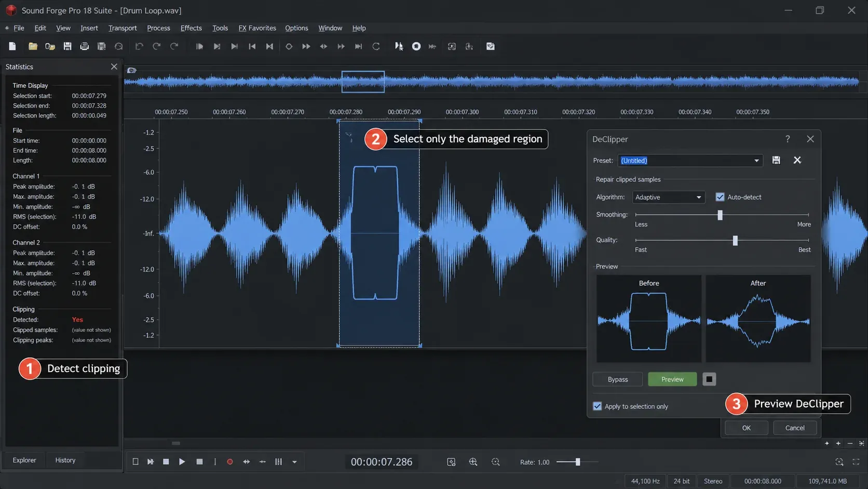Click the OK button in DeClipper
868x489 pixels.
pyautogui.click(x=746, y=428)
